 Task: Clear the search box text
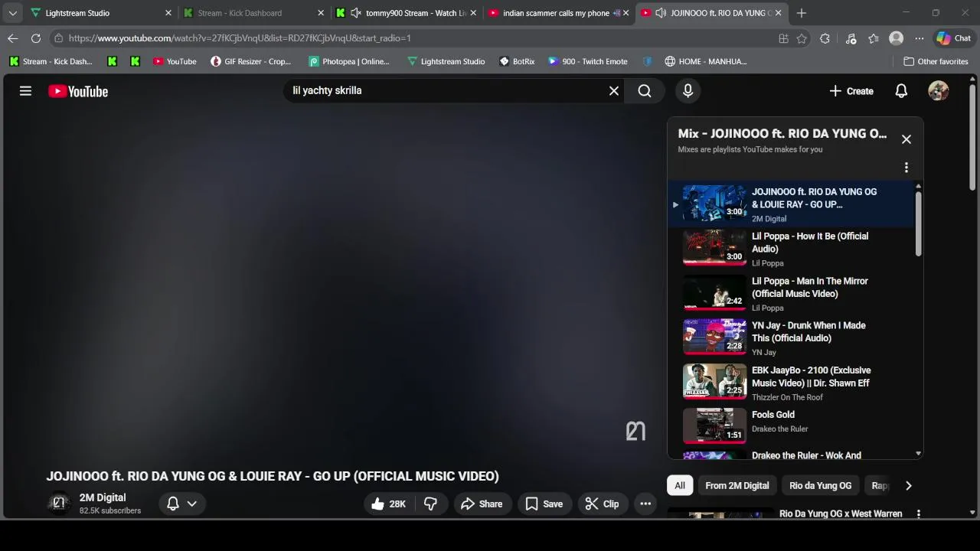click(613, 91)
